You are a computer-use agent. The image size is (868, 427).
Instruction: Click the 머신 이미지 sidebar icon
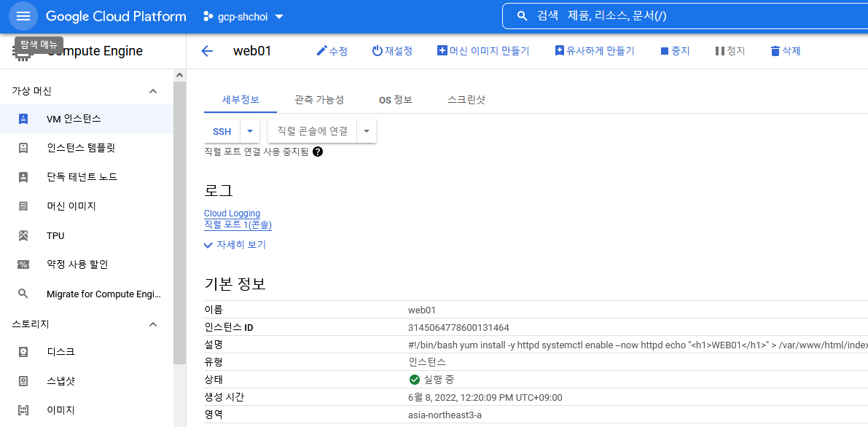pos(23,206)
